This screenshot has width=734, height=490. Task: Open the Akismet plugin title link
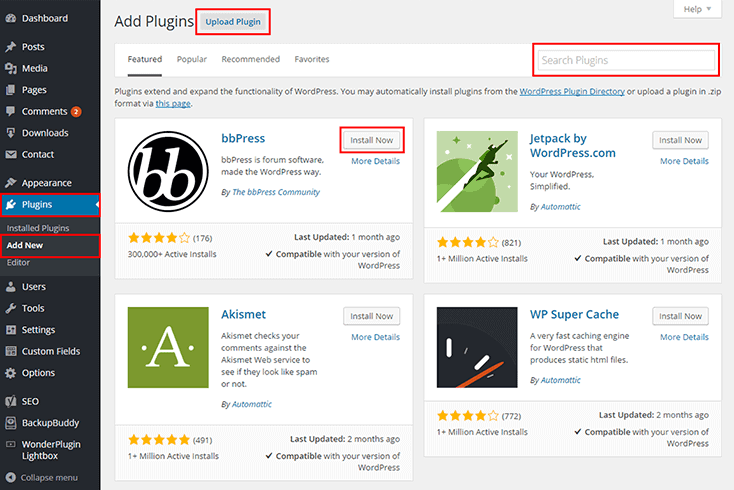[243, 314]
